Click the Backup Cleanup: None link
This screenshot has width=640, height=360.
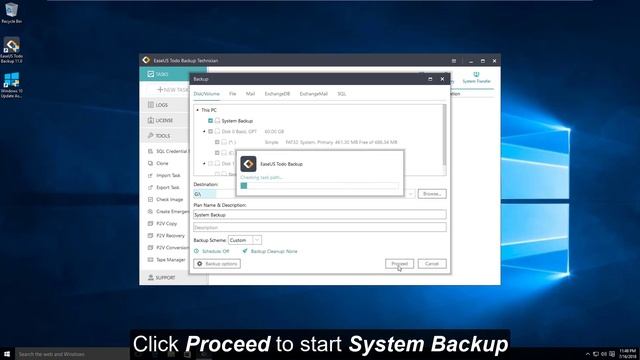[274, 251]
